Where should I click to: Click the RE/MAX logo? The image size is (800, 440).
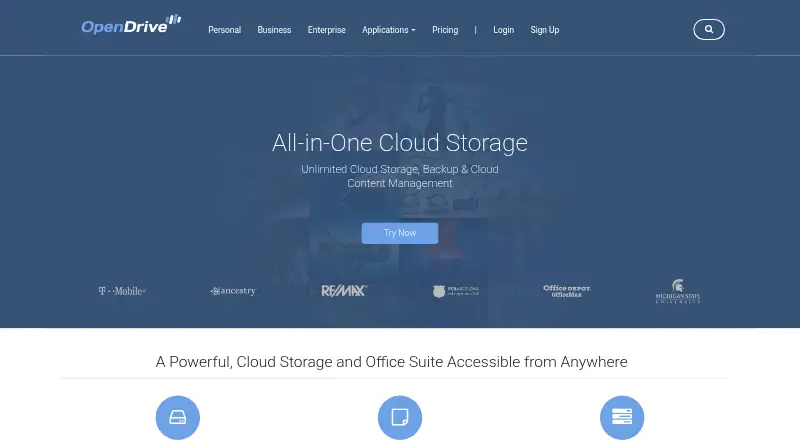pos(344,291)
